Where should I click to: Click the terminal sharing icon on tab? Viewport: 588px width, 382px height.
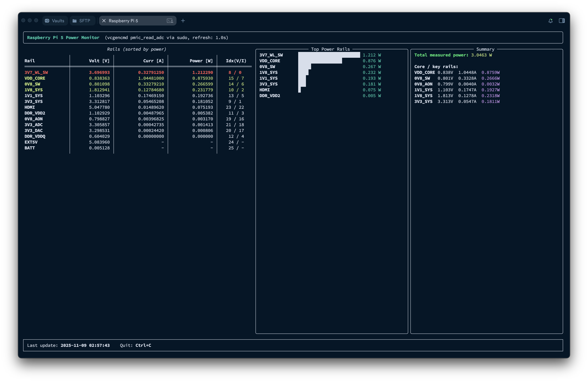tap(170, 21)
